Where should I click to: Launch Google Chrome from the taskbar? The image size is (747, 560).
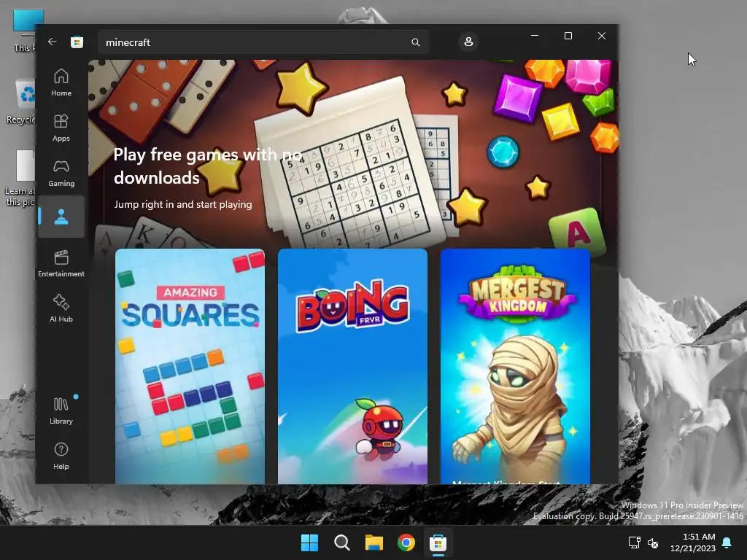tap(406, 542)
